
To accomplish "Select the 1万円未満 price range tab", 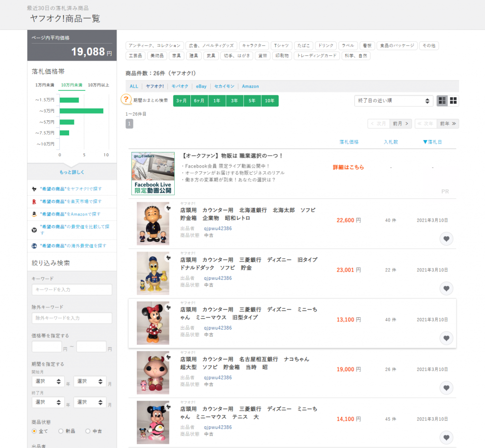I will coord(45,85).
